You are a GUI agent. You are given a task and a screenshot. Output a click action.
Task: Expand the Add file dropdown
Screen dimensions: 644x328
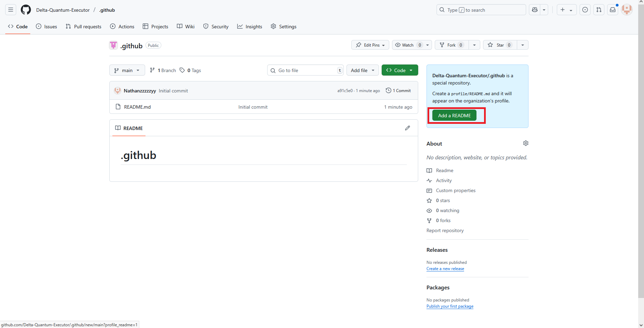pyautogui.click(x=362, y=70)
